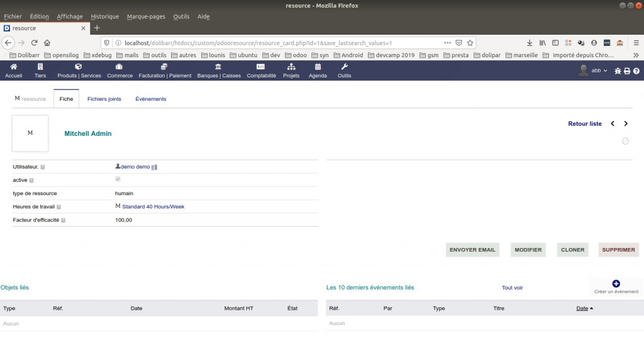This screenshot has width=644, height=350.
Task: Click Firefox home button icon
Action: point(47,43)
